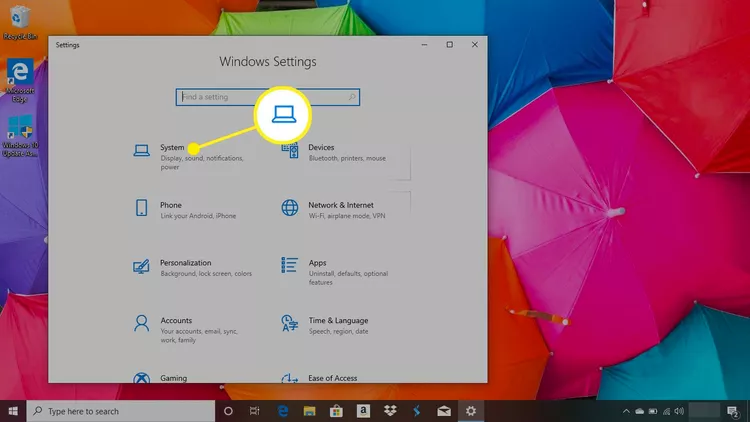
Task: Open the Devices category label
Action: pos(321,147)
